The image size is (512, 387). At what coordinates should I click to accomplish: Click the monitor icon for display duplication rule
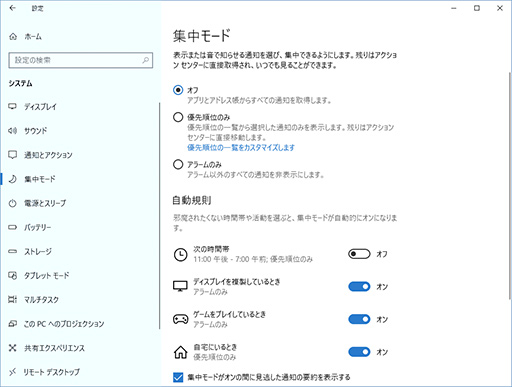coord(180,286)
